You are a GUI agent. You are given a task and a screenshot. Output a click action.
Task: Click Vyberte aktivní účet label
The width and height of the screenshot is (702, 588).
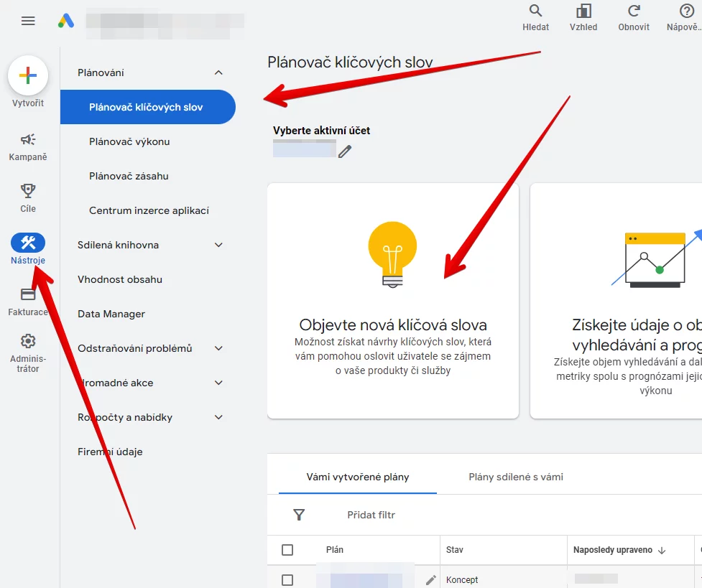321,130
